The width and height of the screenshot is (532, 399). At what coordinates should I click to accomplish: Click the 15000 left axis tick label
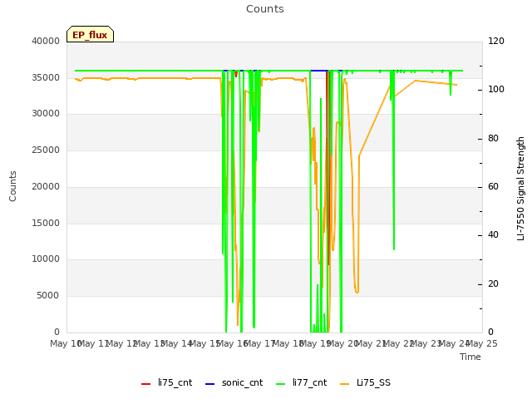[x=46, y=224]
